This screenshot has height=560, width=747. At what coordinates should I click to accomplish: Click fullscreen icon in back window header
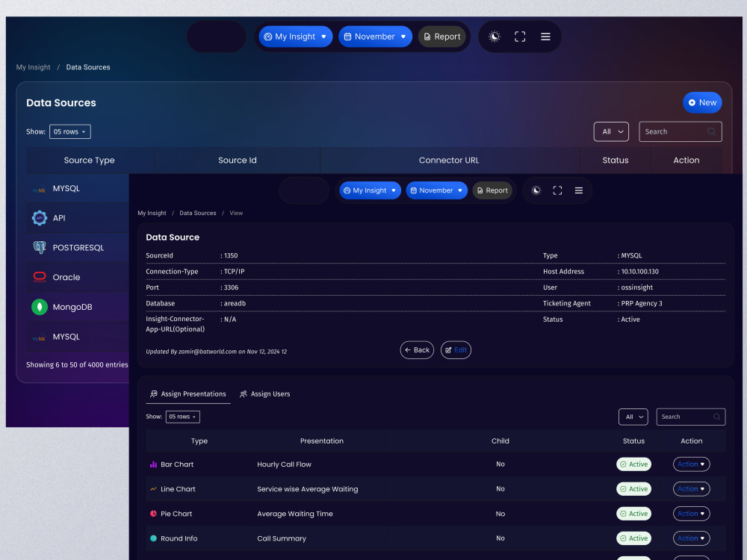coord(520,37)
